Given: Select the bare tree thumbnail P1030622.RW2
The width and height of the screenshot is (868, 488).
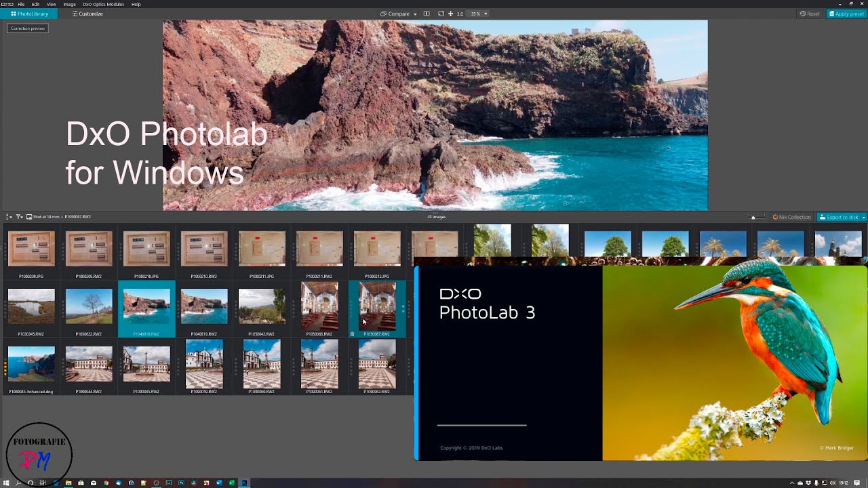Looking at the screenshot, I should coord(89,306).
